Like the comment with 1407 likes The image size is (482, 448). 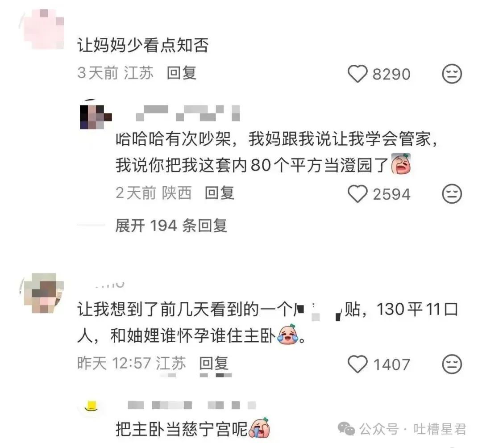[357, 364]
